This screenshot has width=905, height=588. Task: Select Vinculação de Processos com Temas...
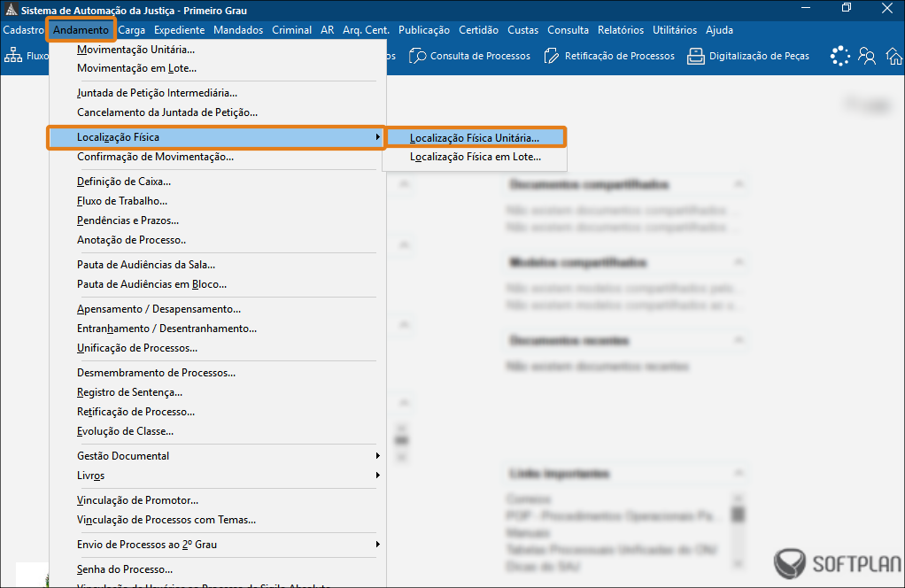pos(216,520)
